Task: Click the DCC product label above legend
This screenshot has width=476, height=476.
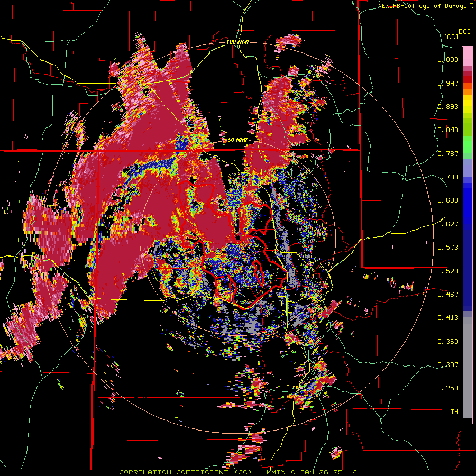Action: [x=464, y=32]
